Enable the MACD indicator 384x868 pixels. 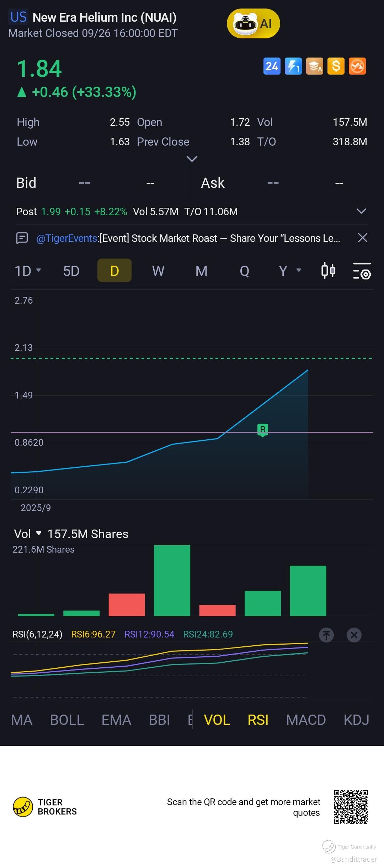[306, 720]
